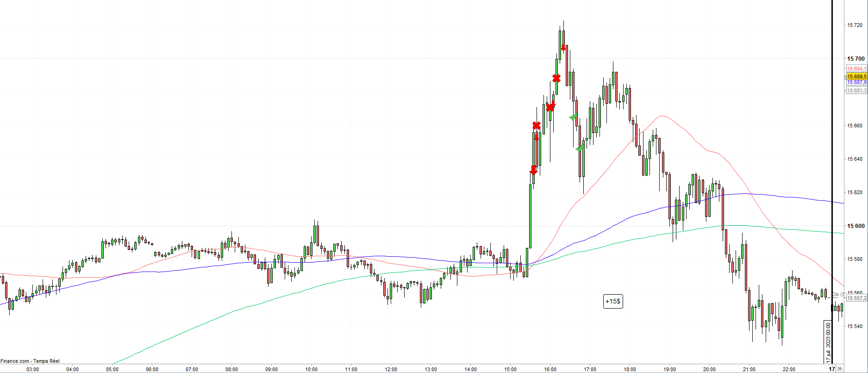Click the blue 15 687,9 moving average tag
868x373 pixels.
(856, 82)
